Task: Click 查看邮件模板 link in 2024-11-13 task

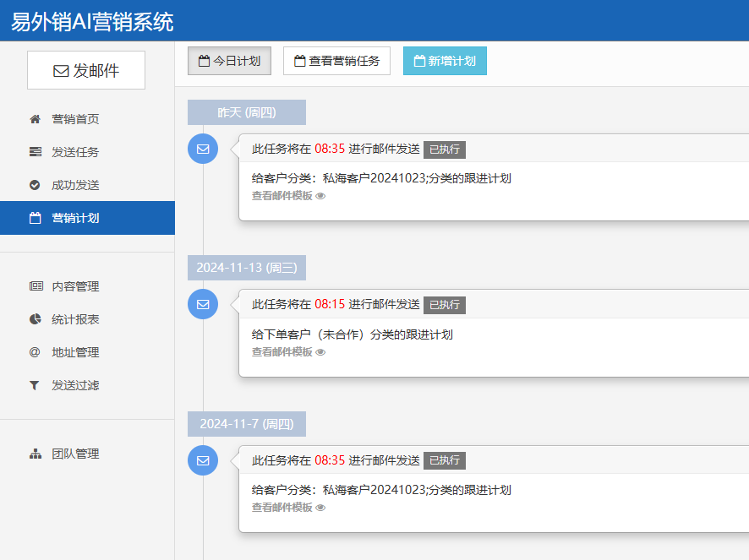Action: click(282, 352)
